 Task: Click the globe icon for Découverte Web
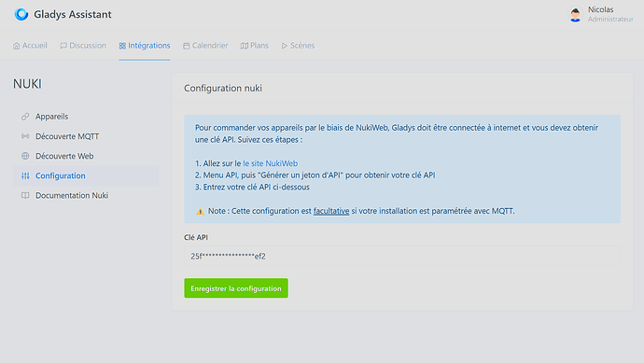tap(25, 156)
